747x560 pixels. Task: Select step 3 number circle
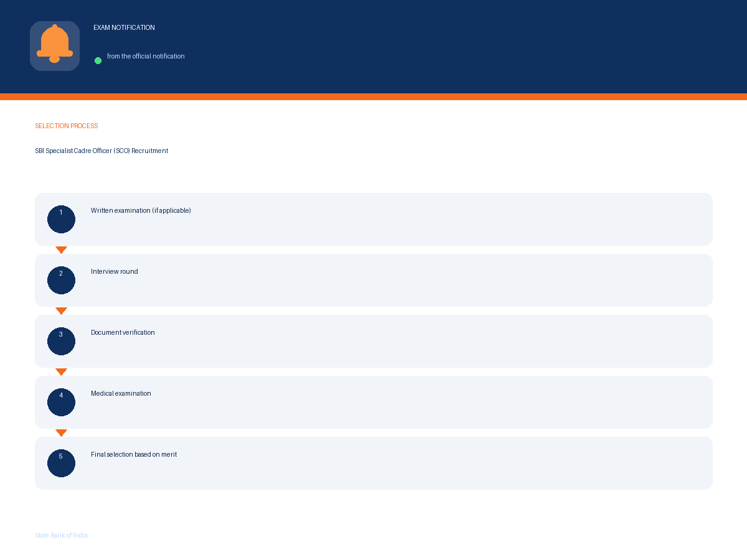click(61, 341)
